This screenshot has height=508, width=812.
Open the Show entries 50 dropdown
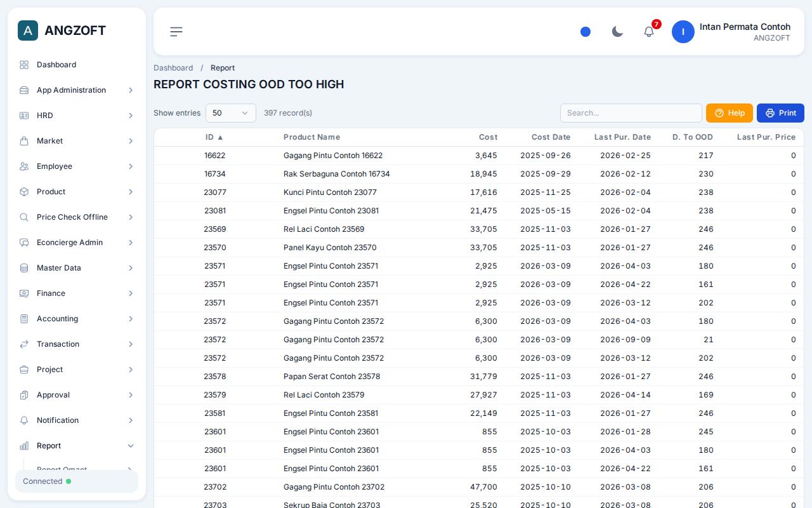pyautogui.click(x=231, y=113)
